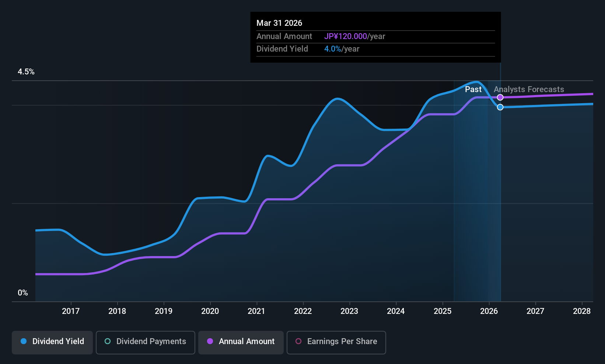
Task: Select the blue Dividend Yield data point
Action: point(500,107)
